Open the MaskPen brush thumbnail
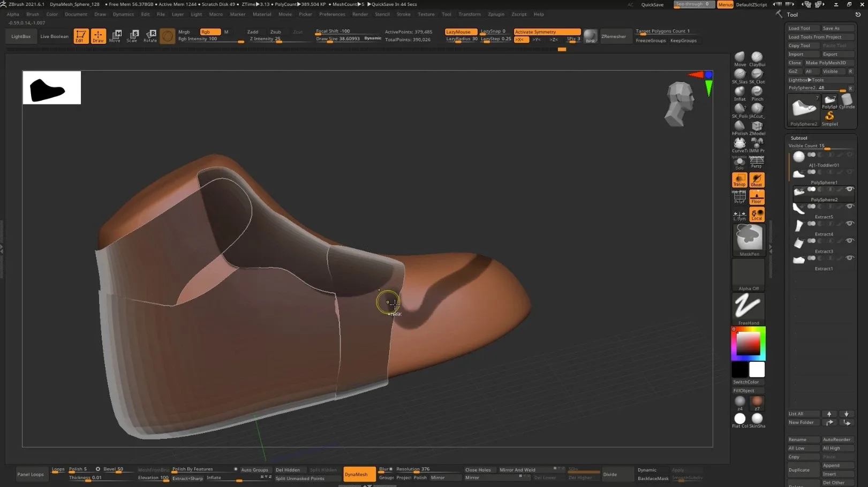868x487 pixels. tap(749, 240)
